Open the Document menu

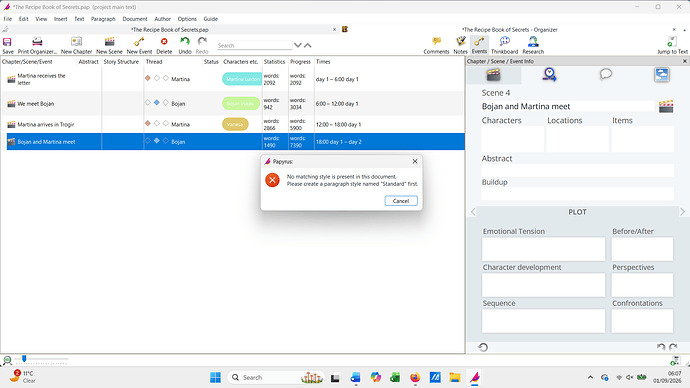tap(135, 19)
